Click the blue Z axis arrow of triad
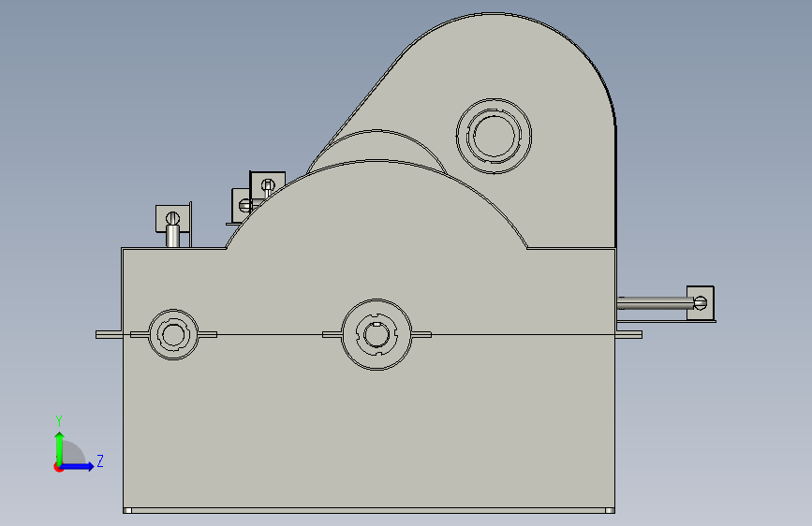Viewport: 812px width, 526px height. 78,466
